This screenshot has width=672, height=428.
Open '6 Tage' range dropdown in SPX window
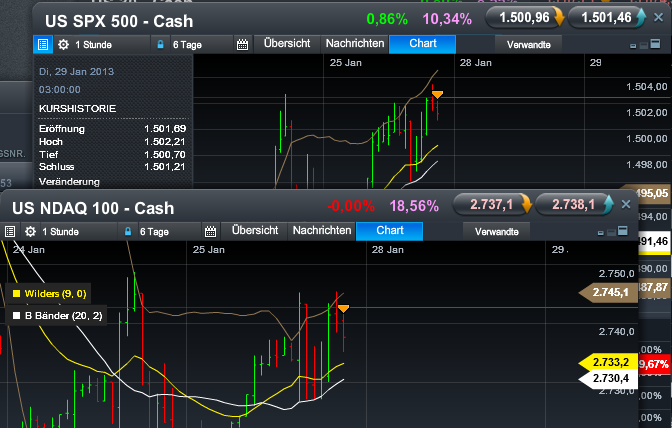201,45
